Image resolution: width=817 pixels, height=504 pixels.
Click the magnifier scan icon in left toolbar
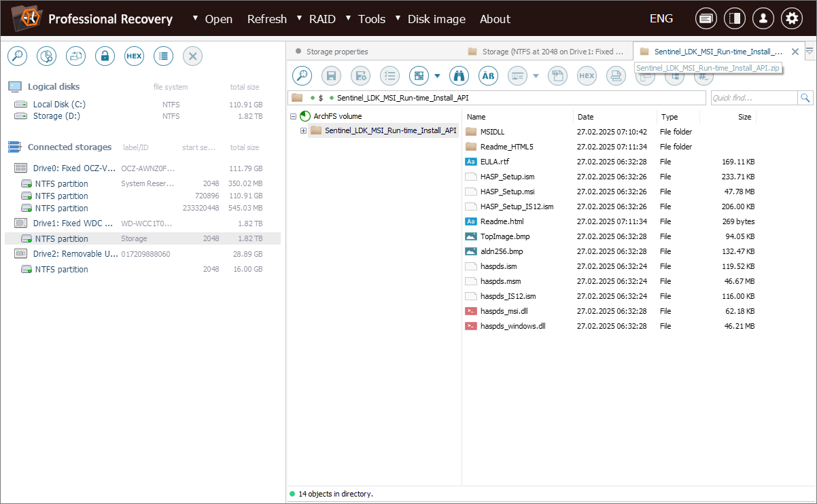pyautogui.click(x=17, y=56)
